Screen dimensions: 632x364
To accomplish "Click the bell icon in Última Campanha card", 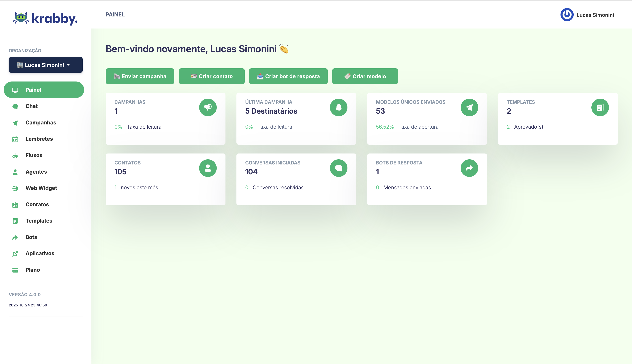I will (338, 107).
